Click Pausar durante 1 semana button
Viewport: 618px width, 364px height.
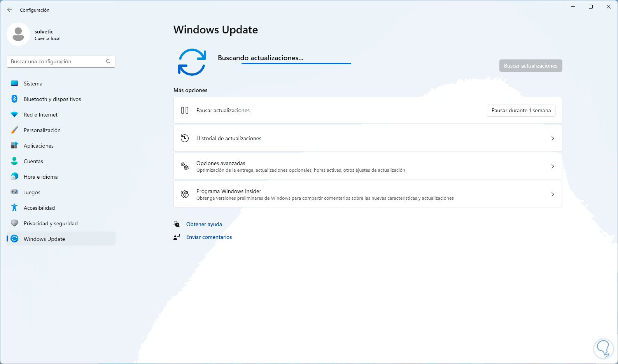coord(521,110)
